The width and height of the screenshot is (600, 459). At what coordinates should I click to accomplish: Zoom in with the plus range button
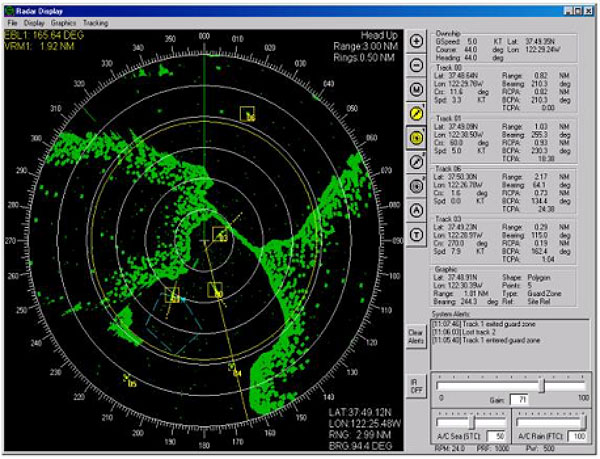pyautogui.click(x=416, y=41)
